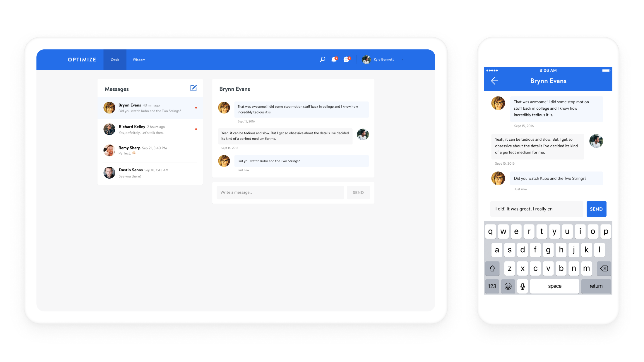The width and height of the screenshot is (644, 362).
Task: Compose a new message with the pencil icon
Action: tap(193, 88)
